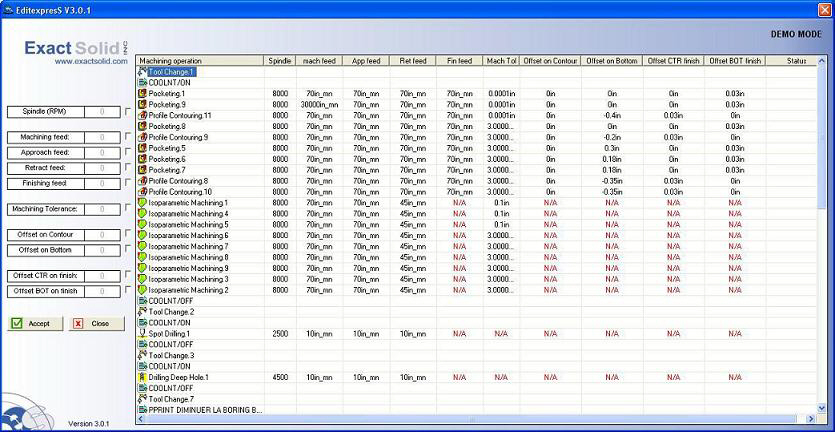Click the Drilling Deep Hole.1 icon

(142, 377)
